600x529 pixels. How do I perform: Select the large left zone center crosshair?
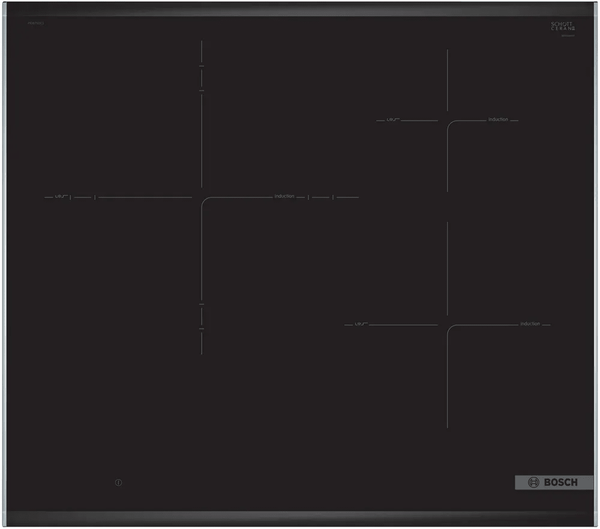click(x=201, y=197)
